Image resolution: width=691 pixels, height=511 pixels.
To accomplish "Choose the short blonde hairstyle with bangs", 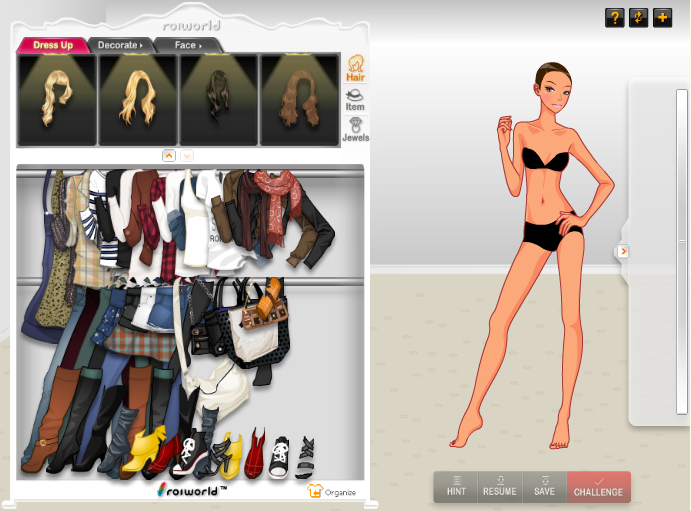I will (x=57, y=99).
